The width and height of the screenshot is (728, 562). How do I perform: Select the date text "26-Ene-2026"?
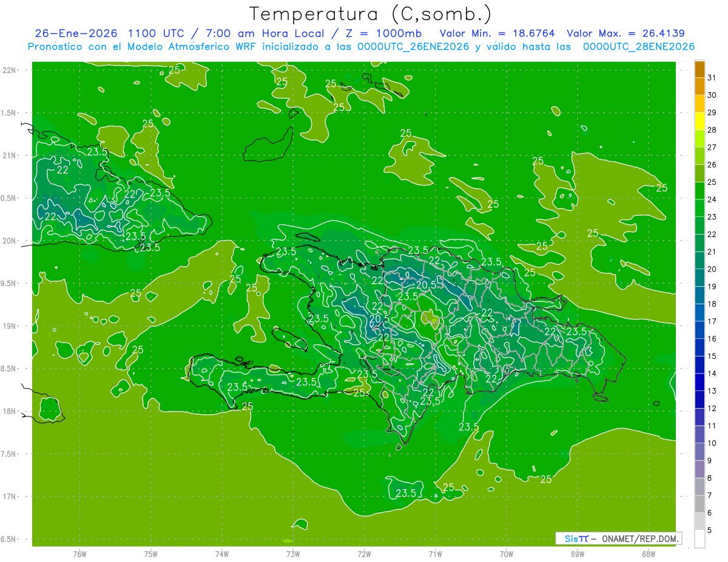point(76,33)
